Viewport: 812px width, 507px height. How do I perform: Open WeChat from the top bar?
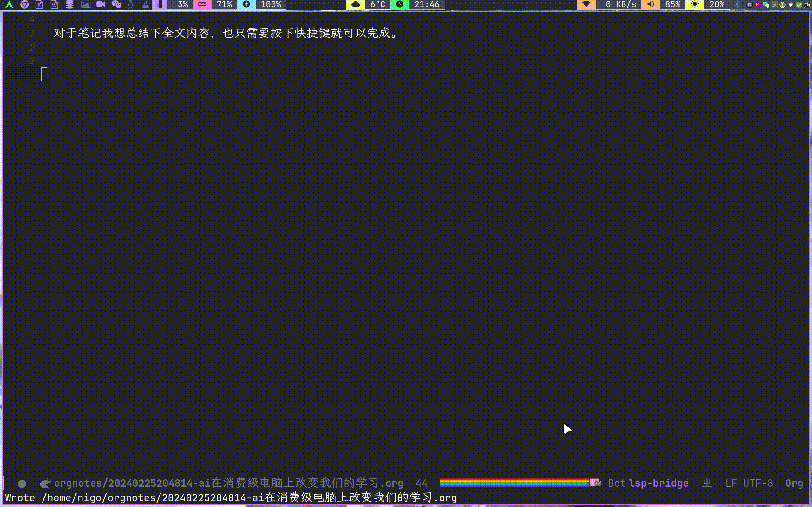116,4
